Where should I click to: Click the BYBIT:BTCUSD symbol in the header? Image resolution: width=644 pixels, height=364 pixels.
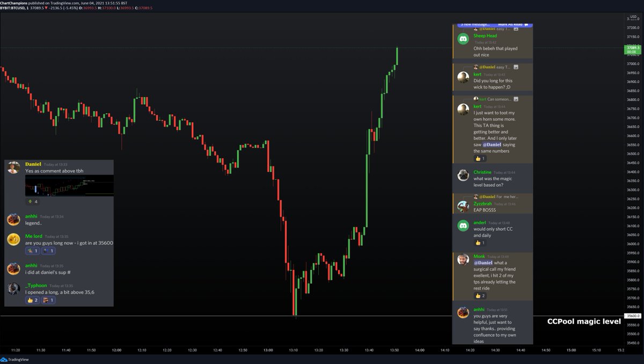pos(14,8)
